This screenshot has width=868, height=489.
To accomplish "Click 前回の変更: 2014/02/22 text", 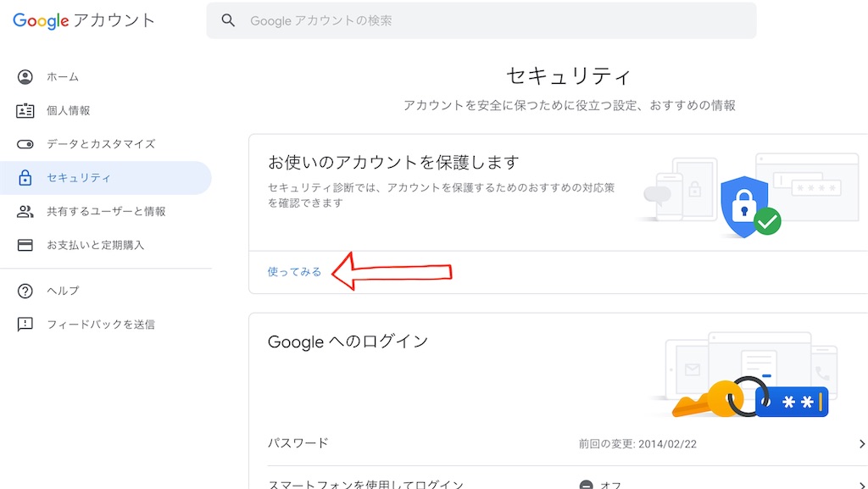I will coord(637,443).
